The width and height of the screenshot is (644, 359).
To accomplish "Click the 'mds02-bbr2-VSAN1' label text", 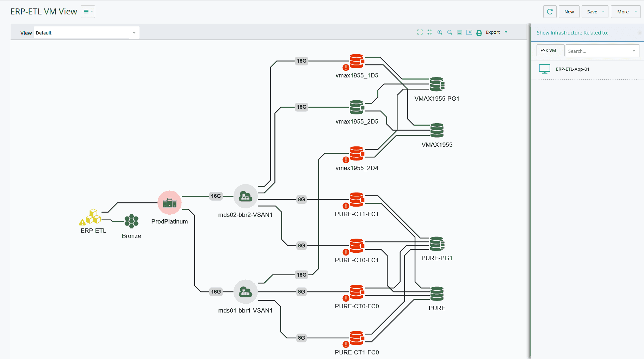I will [246, 215].
